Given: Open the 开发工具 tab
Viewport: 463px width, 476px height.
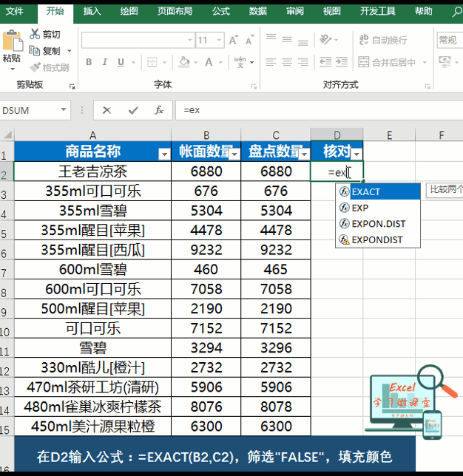Looking at the screenshot, I should point(378,12).
